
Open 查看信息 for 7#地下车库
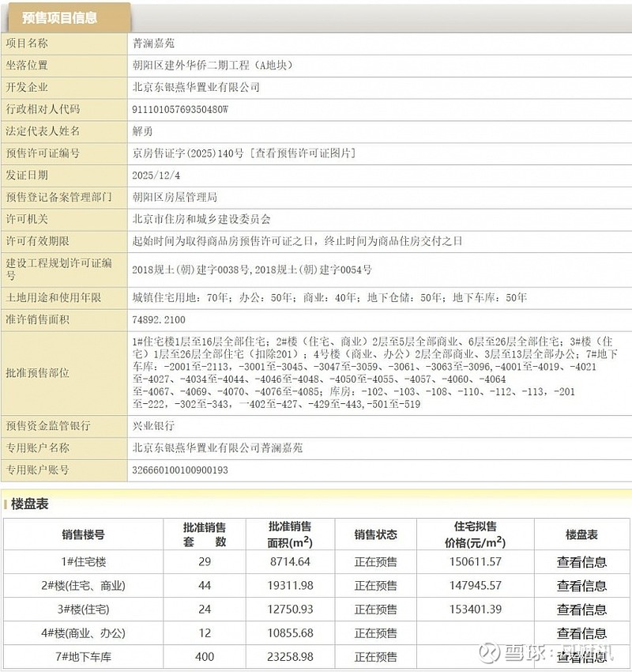(x=581, y=656)
